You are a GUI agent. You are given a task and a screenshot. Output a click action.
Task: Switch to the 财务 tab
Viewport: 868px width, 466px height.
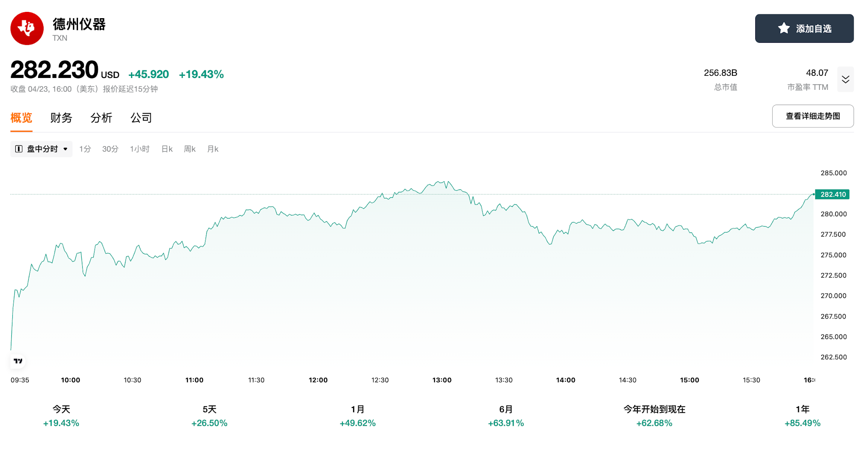click(61, 118)
